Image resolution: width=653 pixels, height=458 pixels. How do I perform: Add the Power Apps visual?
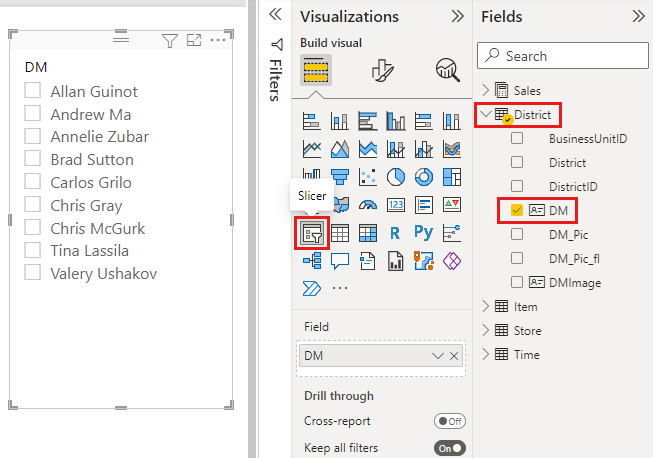pyautogui.click(x=452, y=261)
